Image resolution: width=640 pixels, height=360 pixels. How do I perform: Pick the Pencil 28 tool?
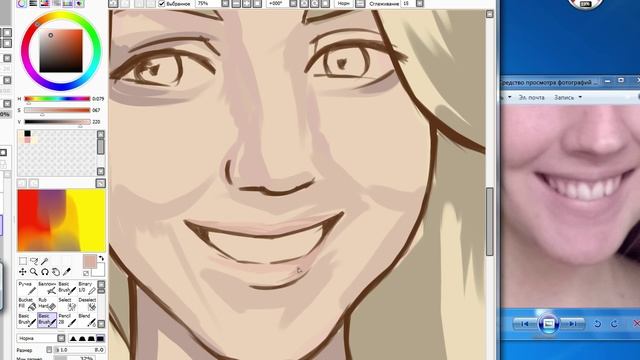[67, 320]
